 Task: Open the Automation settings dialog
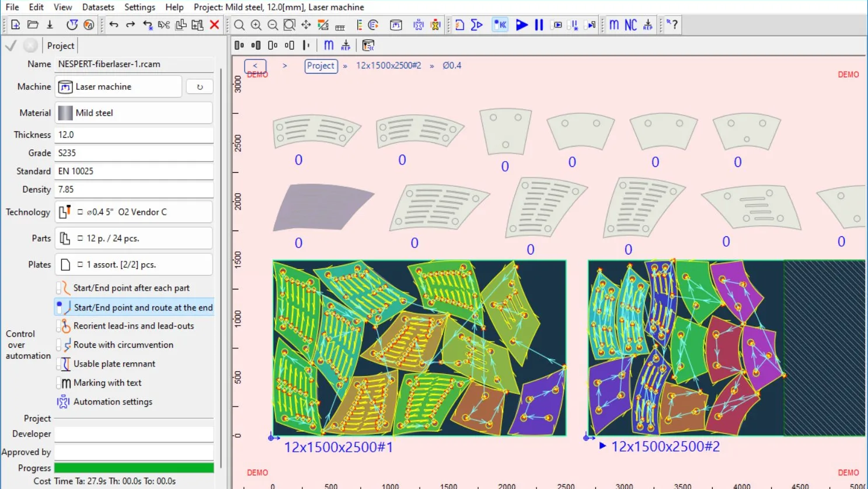[x=113, y=401]
